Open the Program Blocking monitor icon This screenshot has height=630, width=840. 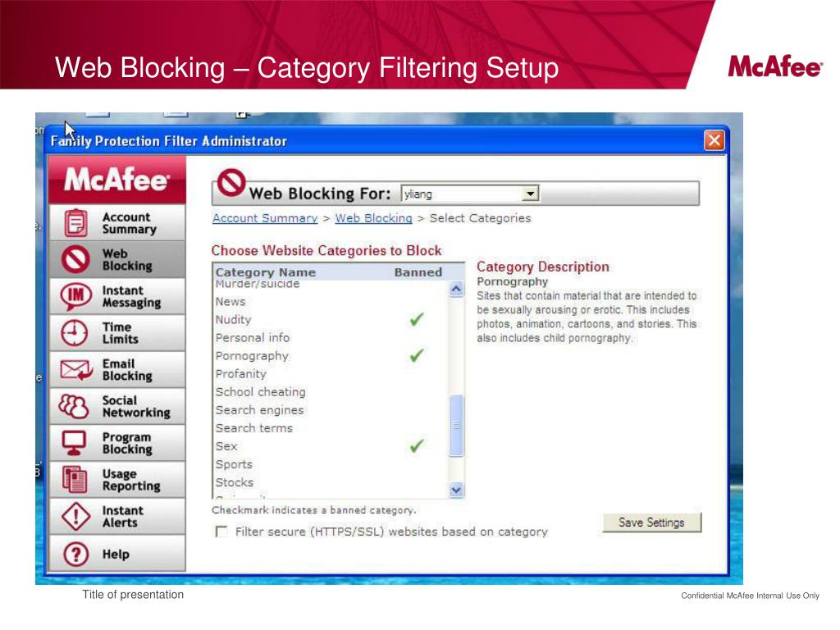[74, 443]
